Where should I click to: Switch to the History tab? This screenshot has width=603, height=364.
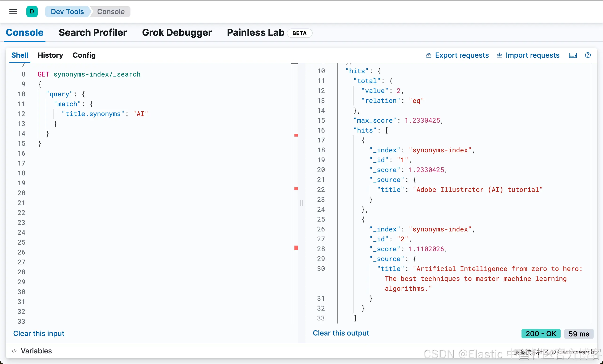[x=50, y=55]
